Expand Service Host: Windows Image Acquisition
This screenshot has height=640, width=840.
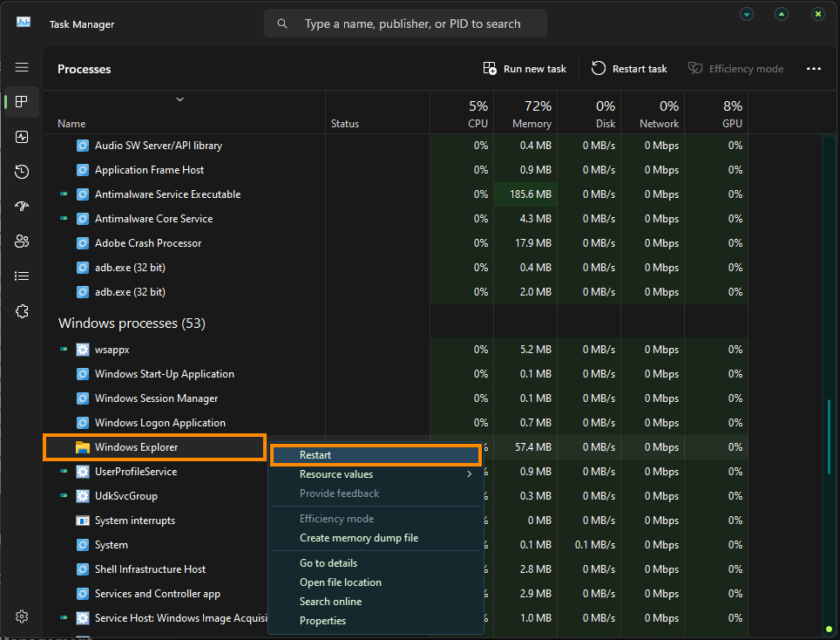coord(64,617)
